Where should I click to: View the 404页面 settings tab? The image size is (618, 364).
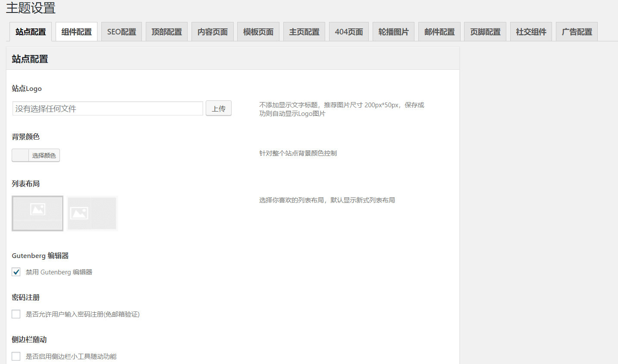coord(349,31)
